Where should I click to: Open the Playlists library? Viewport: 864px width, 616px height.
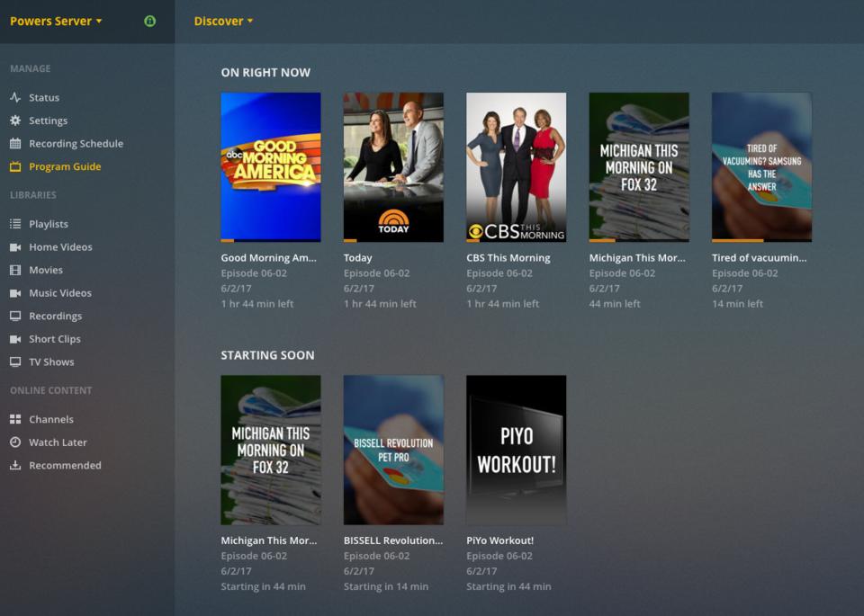click(x=49, y=224)
